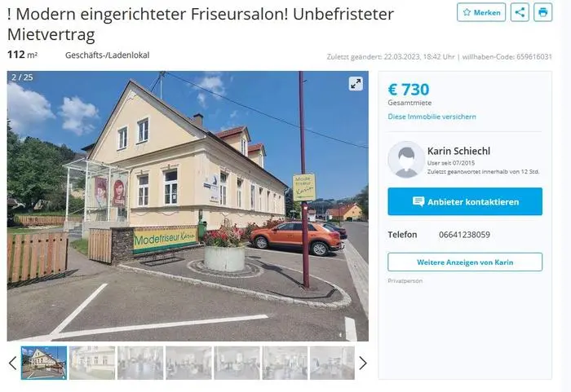Select the fifth gallery thumbnail

click(237, 363)
